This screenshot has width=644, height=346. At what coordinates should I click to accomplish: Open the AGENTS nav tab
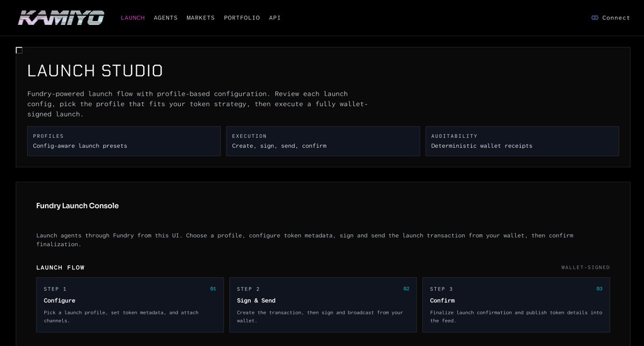(x=165, y=18)
